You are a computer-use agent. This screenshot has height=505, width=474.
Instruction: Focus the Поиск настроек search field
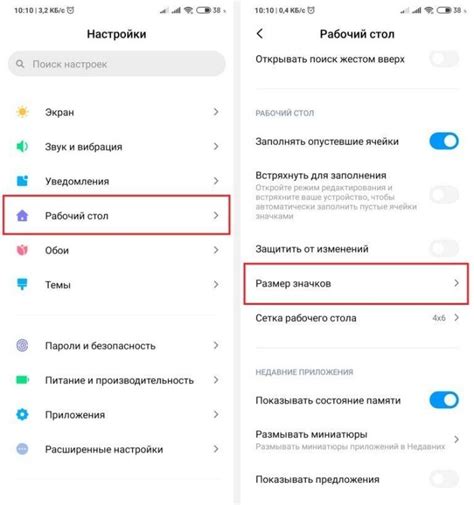coord(117,64)
